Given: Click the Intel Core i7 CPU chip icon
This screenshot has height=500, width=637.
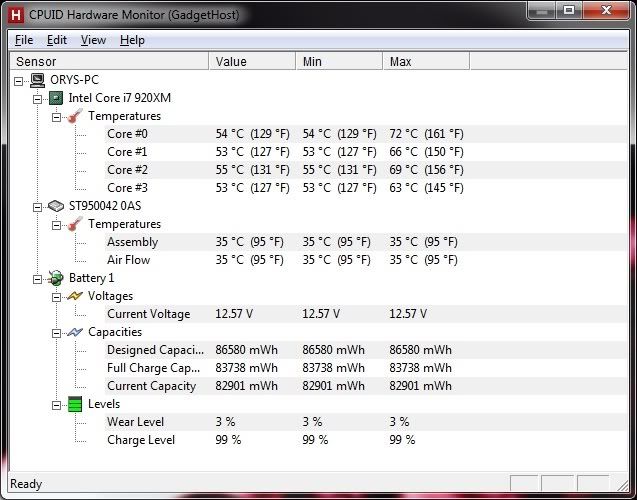Looking at the screenshot, I should (x=56, y=98).
